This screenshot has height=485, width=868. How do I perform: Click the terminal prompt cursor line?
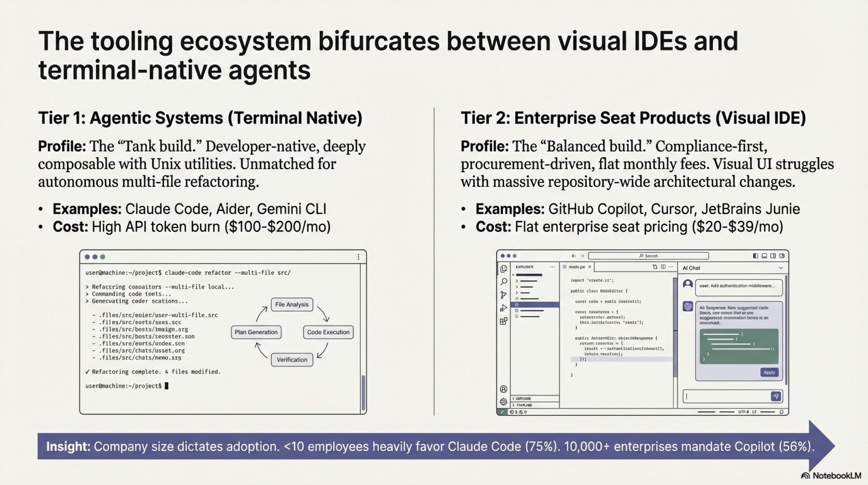pos(127,386)
